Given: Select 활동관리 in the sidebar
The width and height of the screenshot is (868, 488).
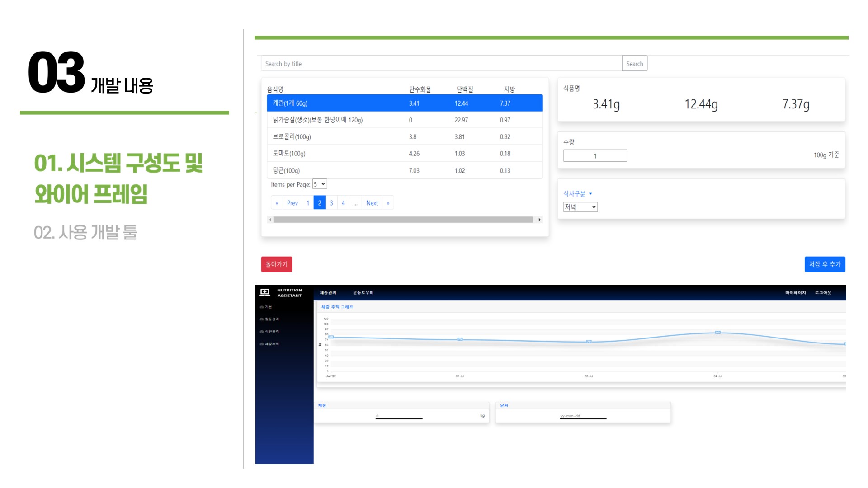Looking at the screenshot, I should point(272,319).
